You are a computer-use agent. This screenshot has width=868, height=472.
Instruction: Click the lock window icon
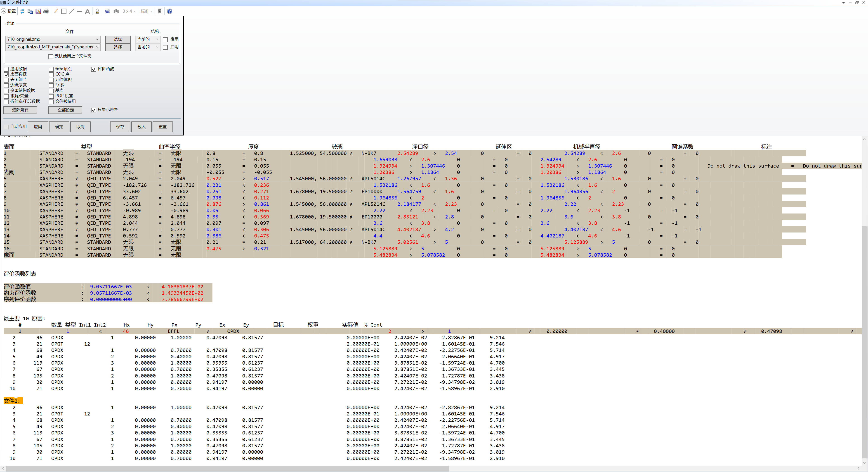point(97,11)
